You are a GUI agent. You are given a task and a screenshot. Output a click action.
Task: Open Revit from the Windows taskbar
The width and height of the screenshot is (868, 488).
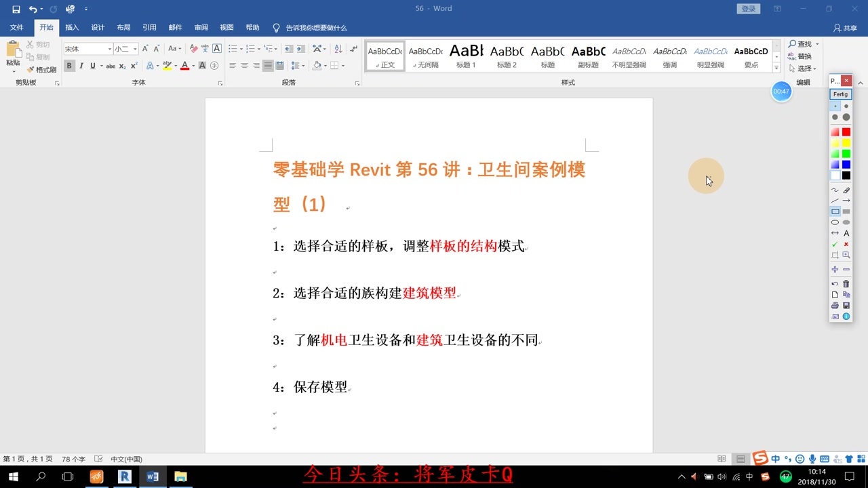(x=124, y=476)
